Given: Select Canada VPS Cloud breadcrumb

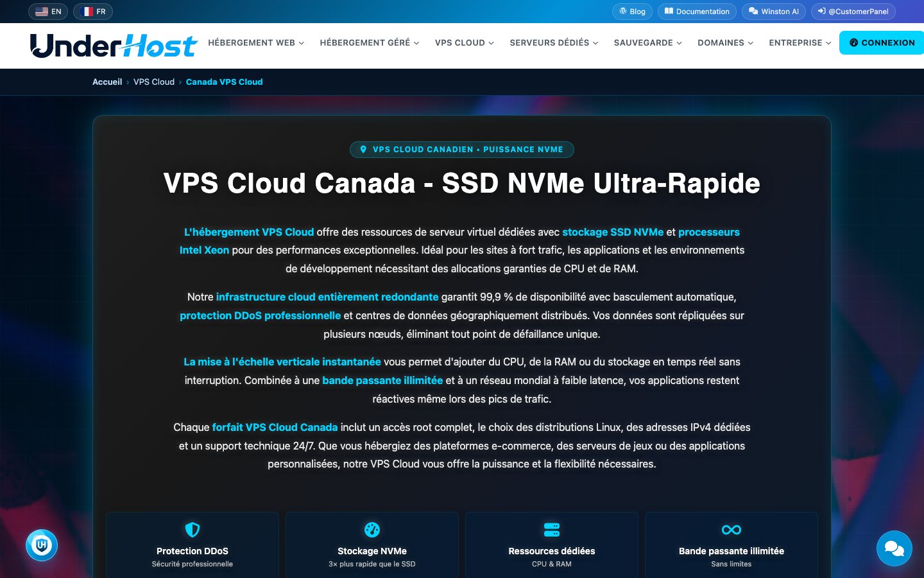Looking at the screenshot, I should click(x=225, y=82).
